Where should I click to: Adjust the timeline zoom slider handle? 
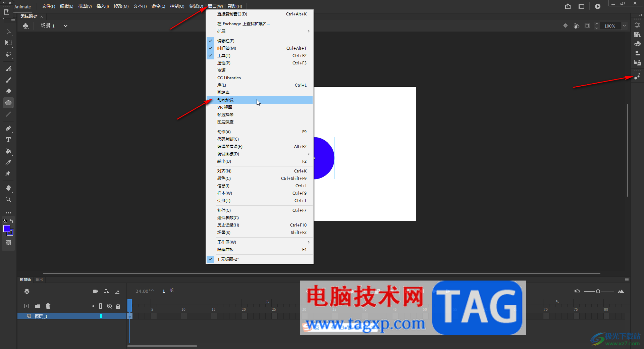tap(598, 291)
